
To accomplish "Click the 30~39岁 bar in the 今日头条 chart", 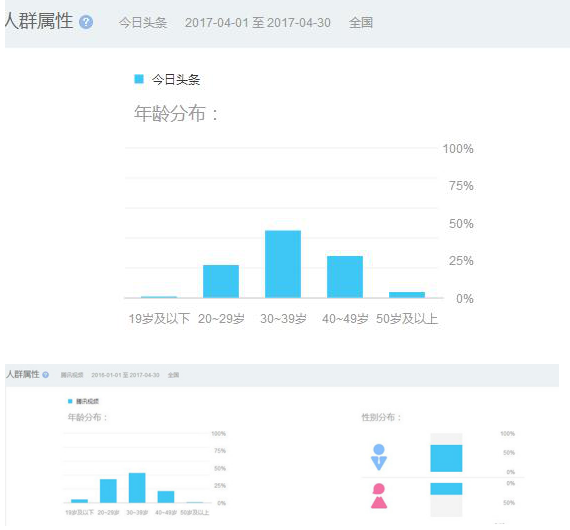I will tap(283, 264).
